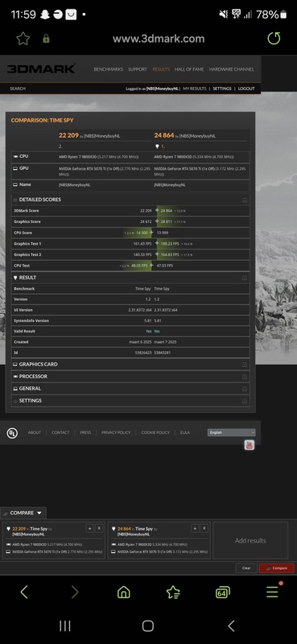
Task: Tap the browser home icon
Action: [124, 592]
